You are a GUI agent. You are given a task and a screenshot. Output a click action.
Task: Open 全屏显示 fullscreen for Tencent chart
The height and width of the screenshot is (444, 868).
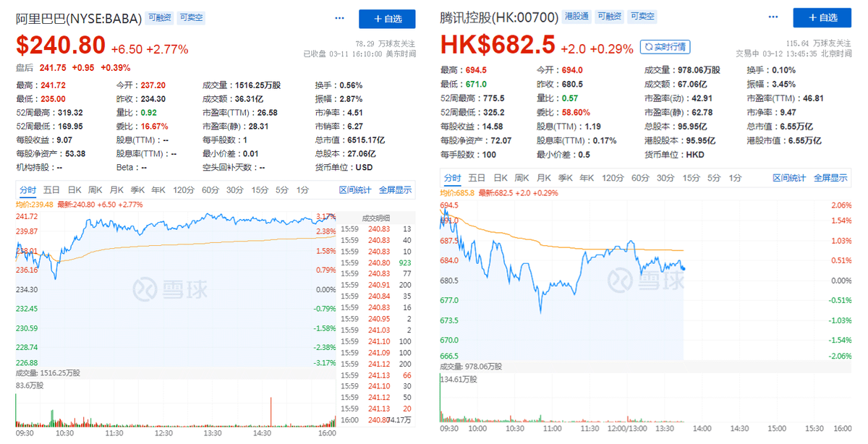click(830, 178)
